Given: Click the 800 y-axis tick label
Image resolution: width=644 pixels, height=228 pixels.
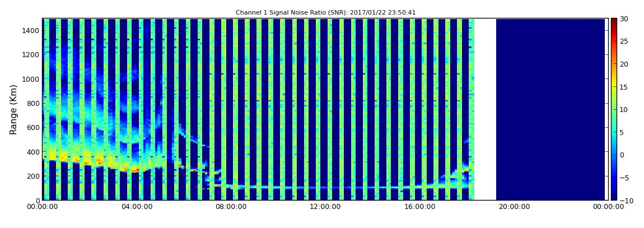Looking at the screenshot, I should tap(33, 103).
